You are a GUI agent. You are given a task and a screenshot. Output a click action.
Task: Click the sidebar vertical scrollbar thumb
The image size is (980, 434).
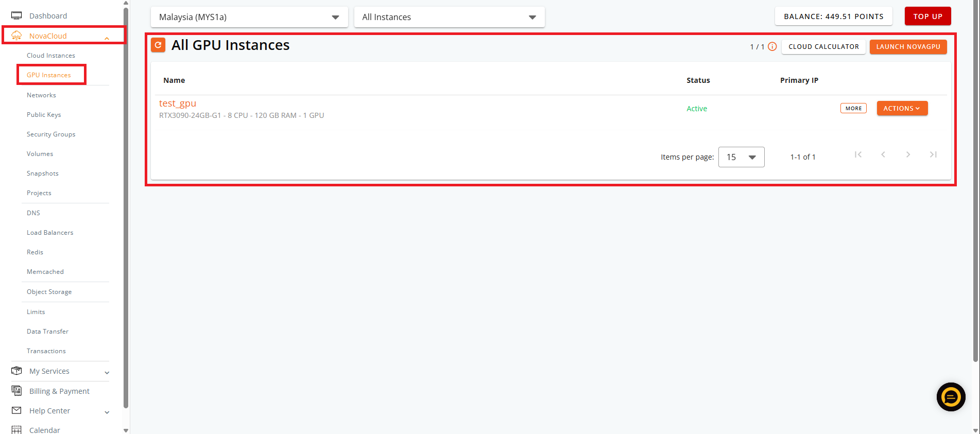tap(126, 209)
